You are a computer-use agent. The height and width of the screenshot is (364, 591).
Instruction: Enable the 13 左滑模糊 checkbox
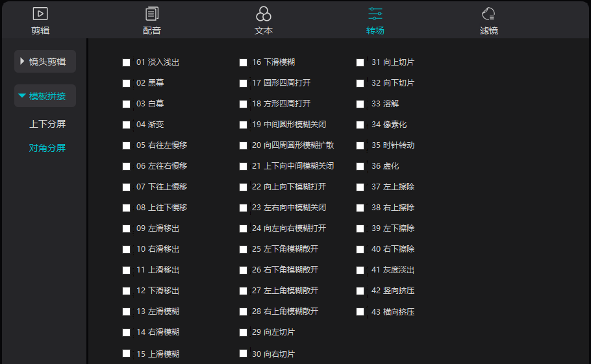(126, 311)
